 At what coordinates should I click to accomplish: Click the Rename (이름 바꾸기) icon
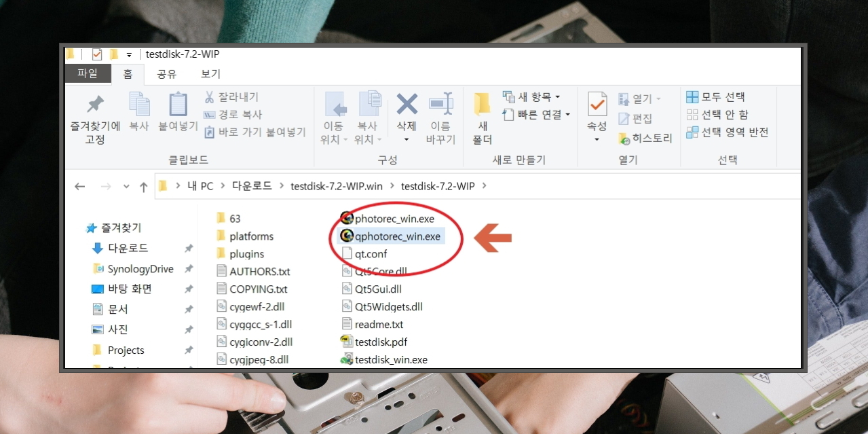click(x=441, y=105)
